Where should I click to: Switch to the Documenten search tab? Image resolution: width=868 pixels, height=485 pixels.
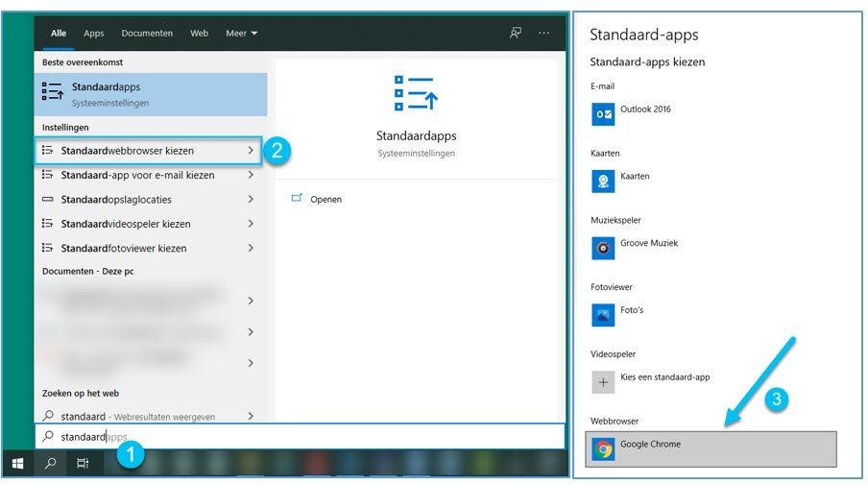(x=147, y=34)
